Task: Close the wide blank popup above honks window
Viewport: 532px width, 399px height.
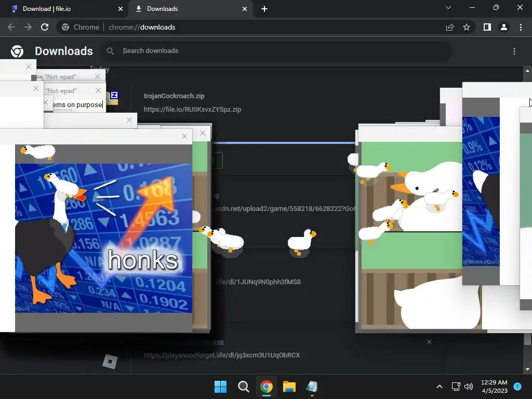Action: (x=129, y=120)
